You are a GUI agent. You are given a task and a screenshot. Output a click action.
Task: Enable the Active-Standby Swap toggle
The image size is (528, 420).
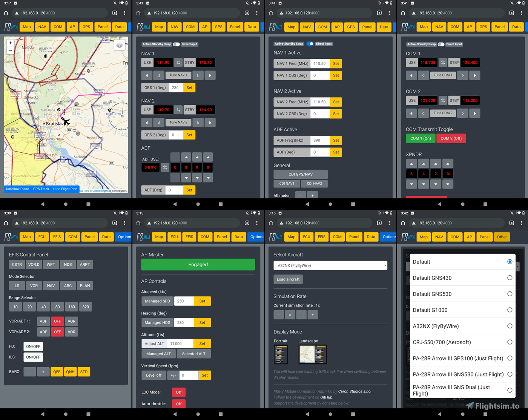point(176,44)
